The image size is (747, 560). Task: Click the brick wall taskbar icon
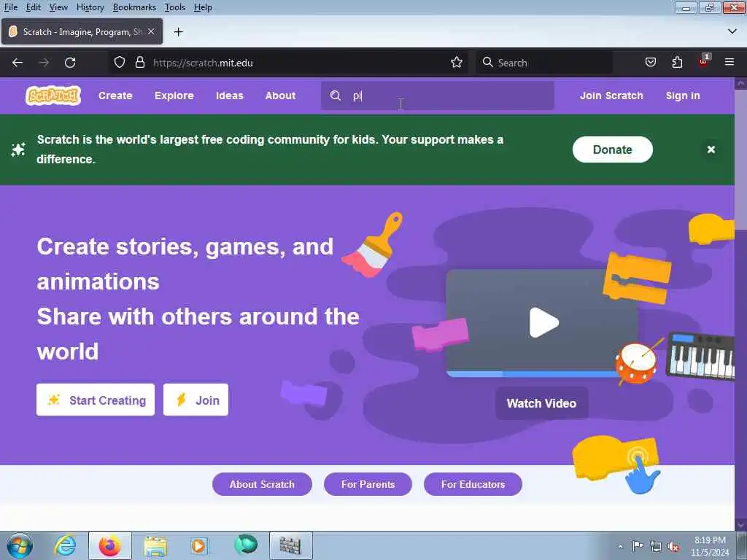click(290, 545)
